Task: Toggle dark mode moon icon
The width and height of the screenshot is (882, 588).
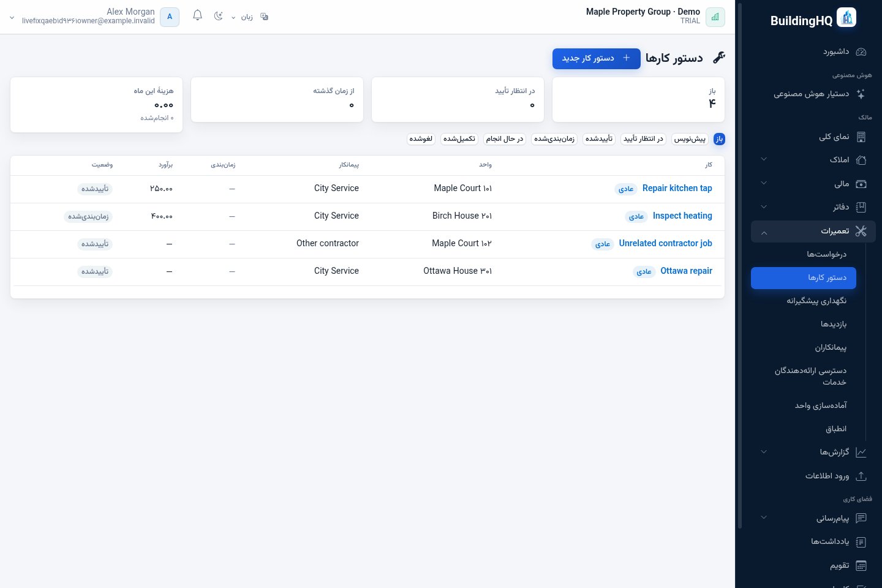Action: [218, 16]
